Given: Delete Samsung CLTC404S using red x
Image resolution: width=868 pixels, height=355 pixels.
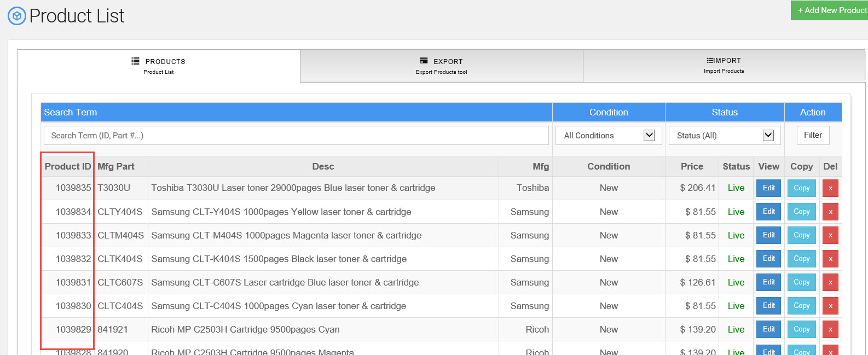Looking at the screenshot, I should 830,306.
